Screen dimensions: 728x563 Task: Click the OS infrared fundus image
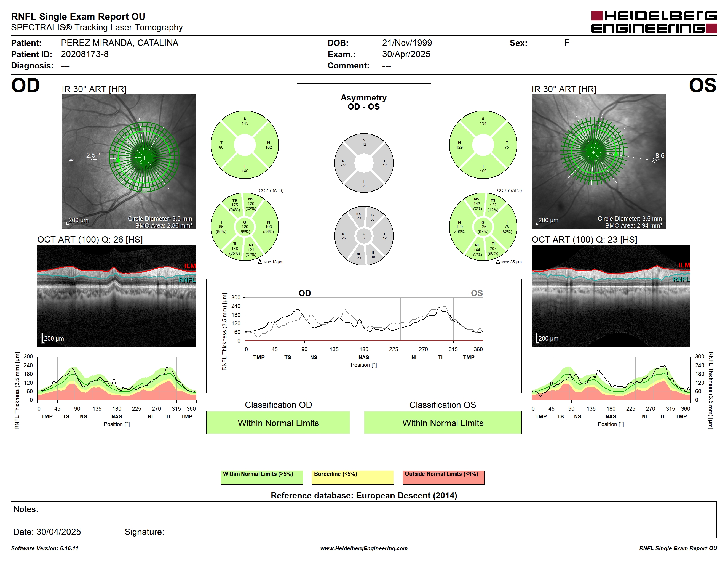[599, 161]
